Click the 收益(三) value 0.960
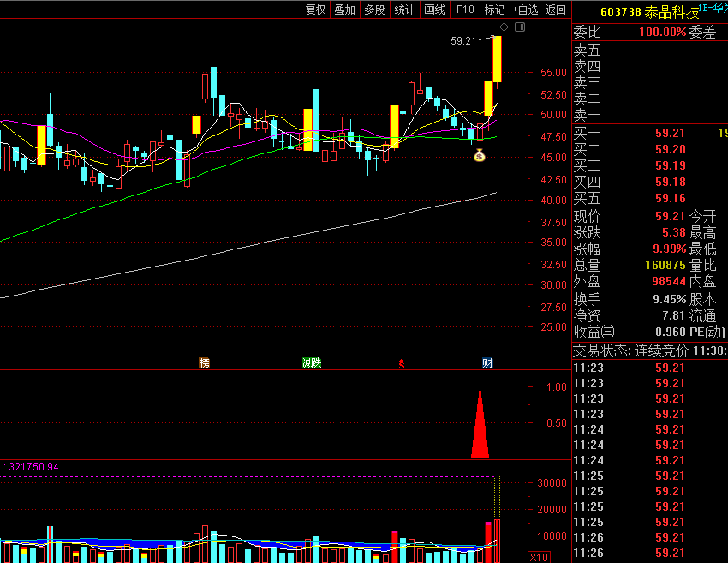The width and height of the screenshot is (728, 563). (x=671, y=332)
